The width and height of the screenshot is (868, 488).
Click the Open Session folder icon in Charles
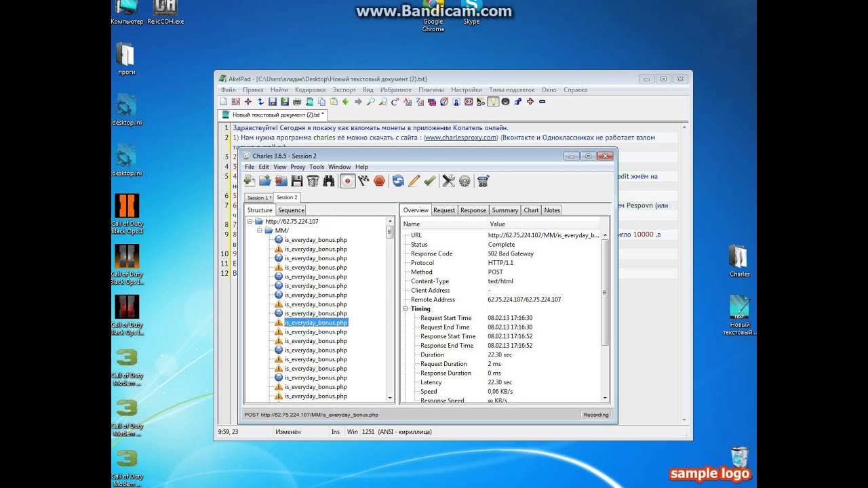click(265, 181)
